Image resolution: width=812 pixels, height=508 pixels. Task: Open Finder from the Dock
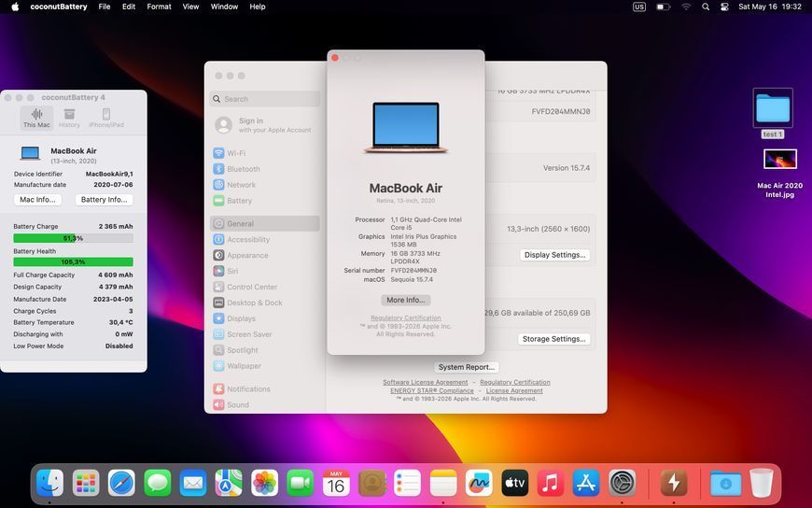tap(50, 484)
